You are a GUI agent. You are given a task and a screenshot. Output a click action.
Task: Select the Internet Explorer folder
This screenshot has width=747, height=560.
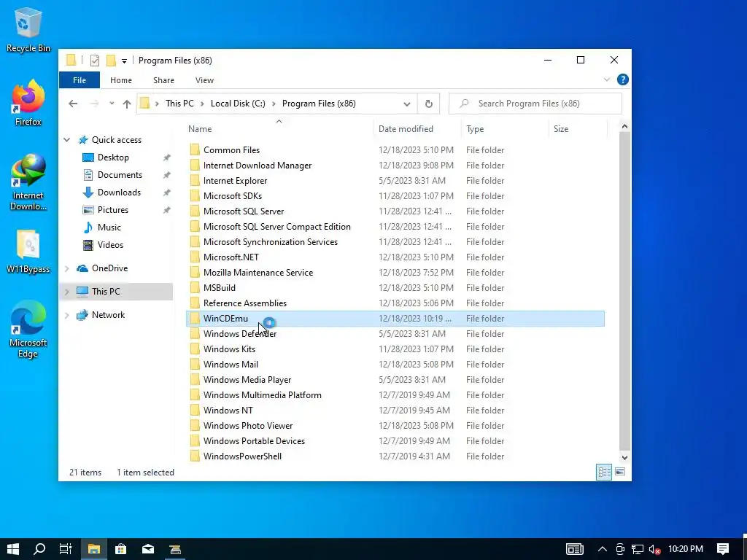(x=395, y=181)
